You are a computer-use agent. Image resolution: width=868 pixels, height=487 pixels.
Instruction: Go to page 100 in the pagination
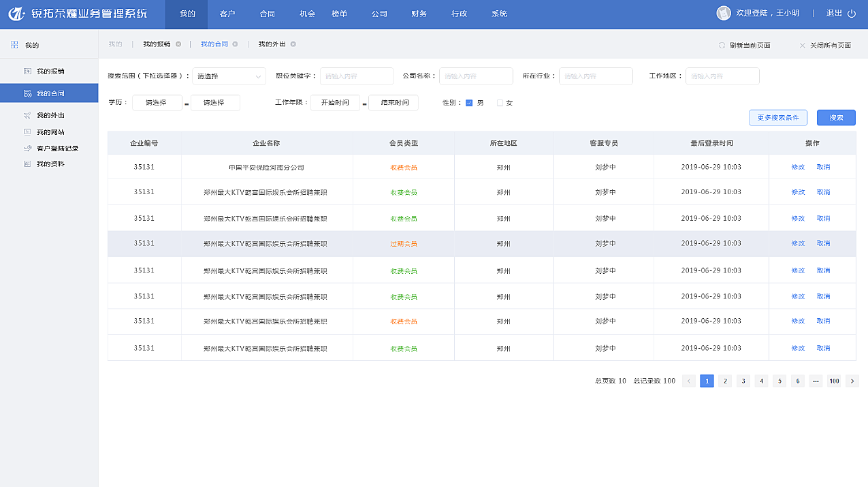click(834, 381)
